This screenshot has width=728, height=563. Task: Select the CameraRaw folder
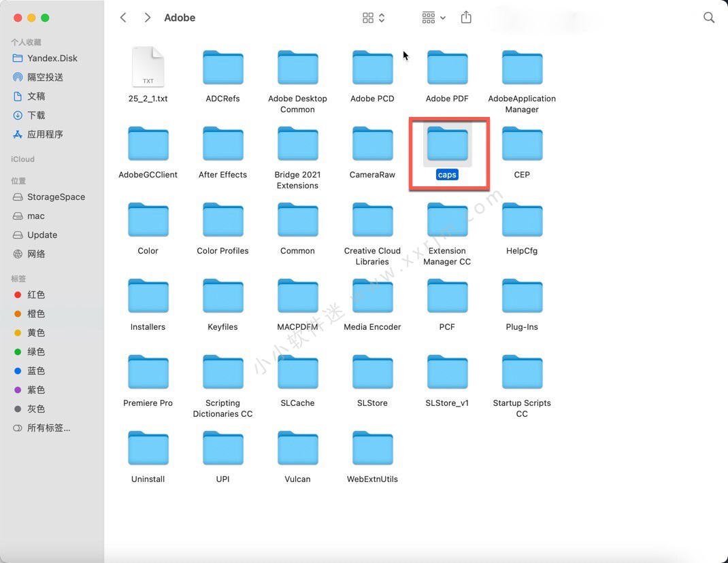[x=372, y=143]
